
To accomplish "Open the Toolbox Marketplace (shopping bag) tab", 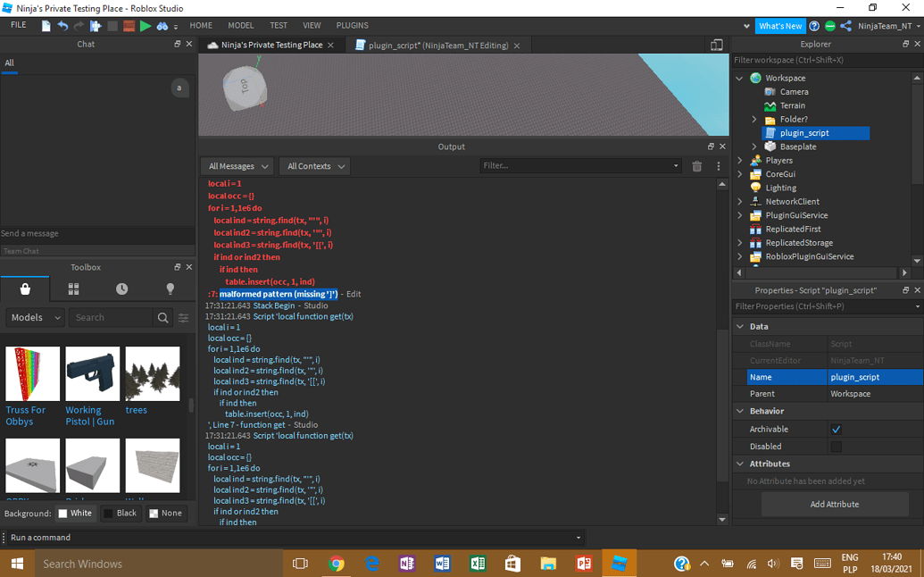I will pyautogui.click(x=25, y=288).
